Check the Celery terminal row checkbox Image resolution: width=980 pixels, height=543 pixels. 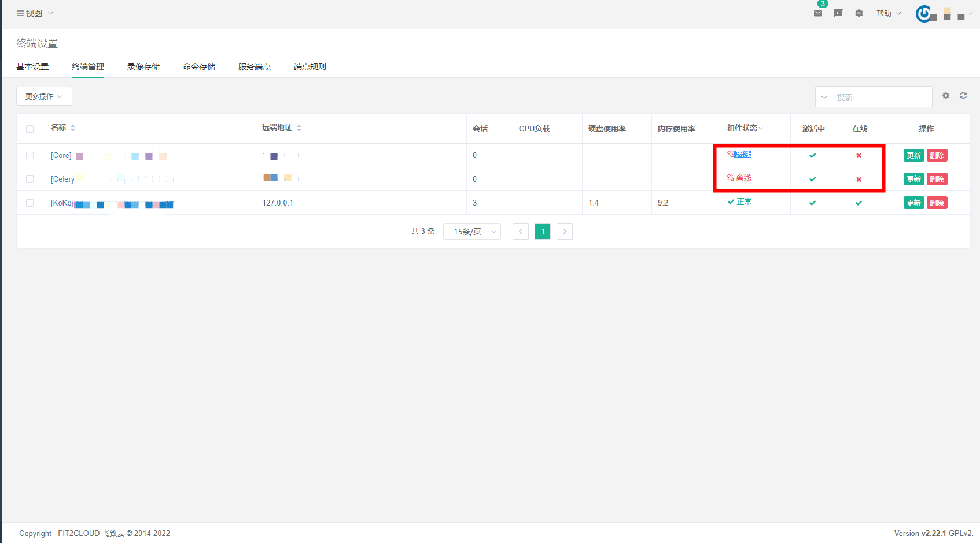(30, 179)
